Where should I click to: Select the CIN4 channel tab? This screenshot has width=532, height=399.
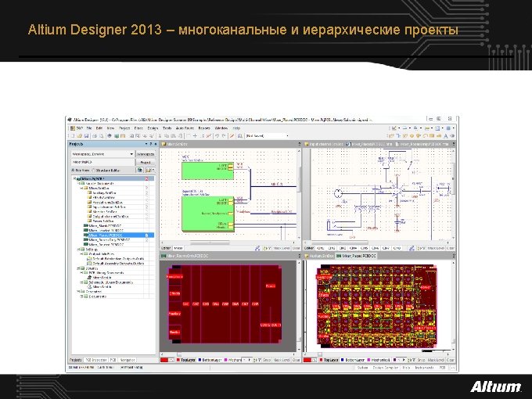click(x=353, y=248)
